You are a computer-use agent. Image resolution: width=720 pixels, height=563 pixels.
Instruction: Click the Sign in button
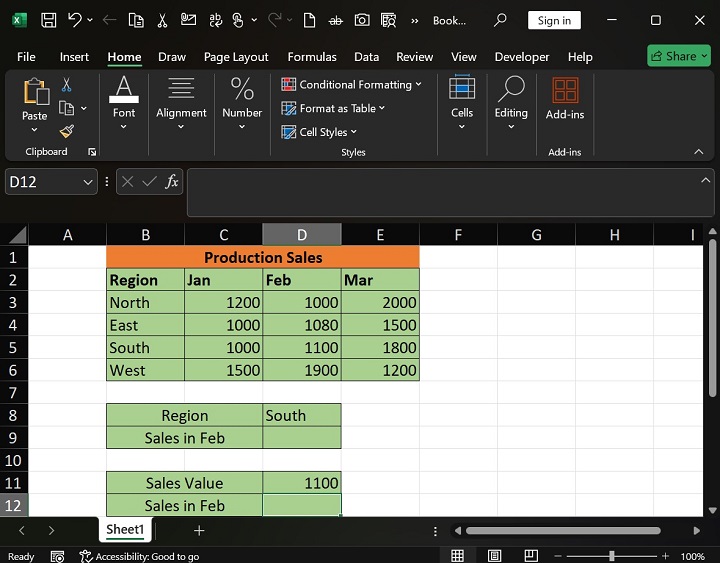point(554,20)
